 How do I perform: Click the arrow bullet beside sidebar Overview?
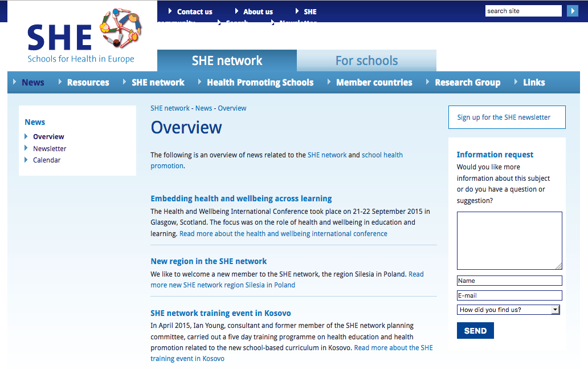[x=26, y=136]
